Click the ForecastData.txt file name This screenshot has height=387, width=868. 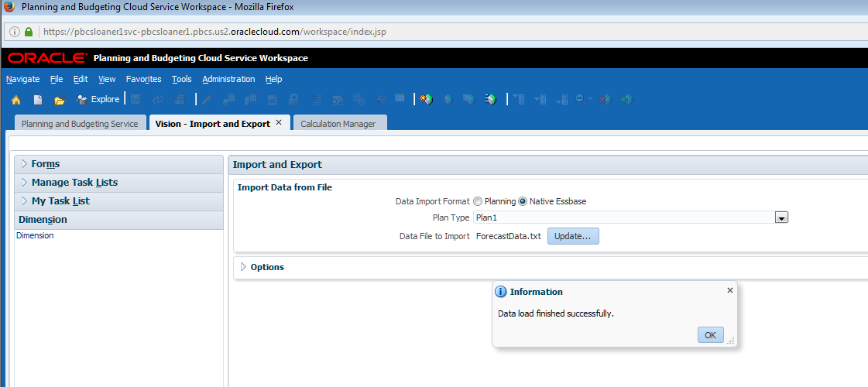(508, 236)
